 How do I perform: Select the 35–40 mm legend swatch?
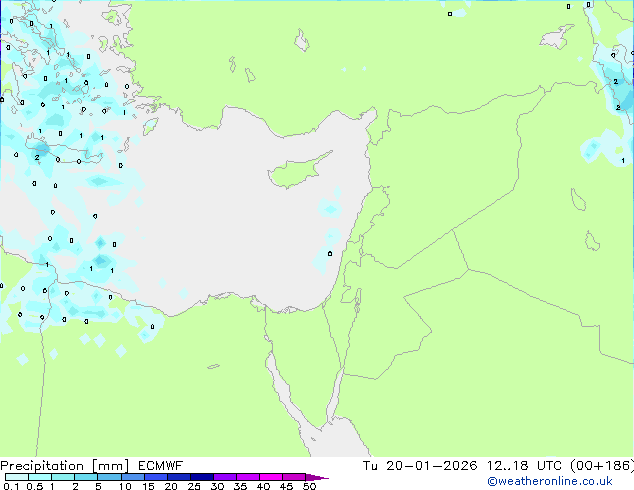[248, 477]
